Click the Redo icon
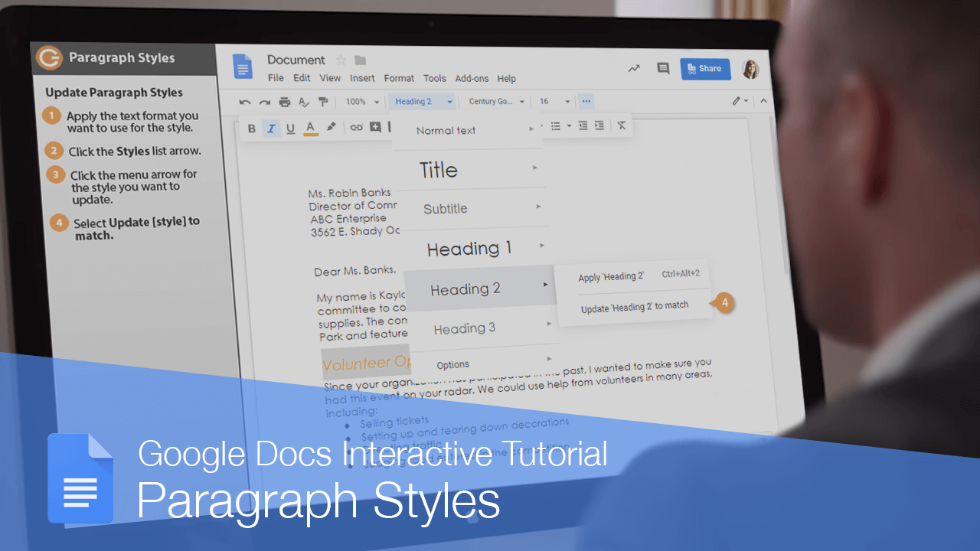The width and height of the screenshot is (980, 551). [x=264, y=100]
